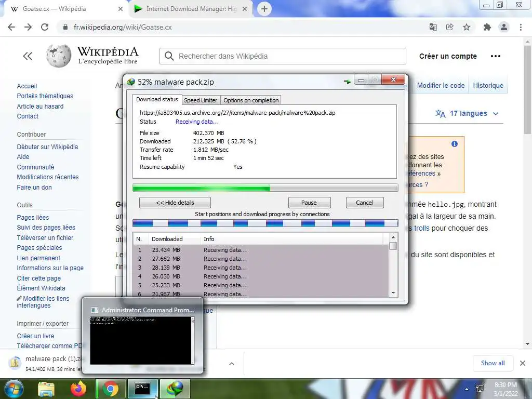Open a new browser tab
This screenshot has width=532, height=399.
264,9
